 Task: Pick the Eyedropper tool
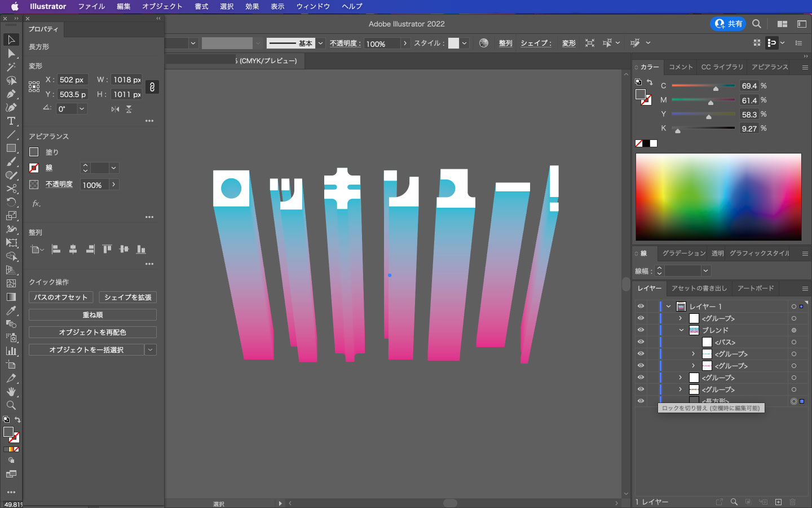[12, 310]
